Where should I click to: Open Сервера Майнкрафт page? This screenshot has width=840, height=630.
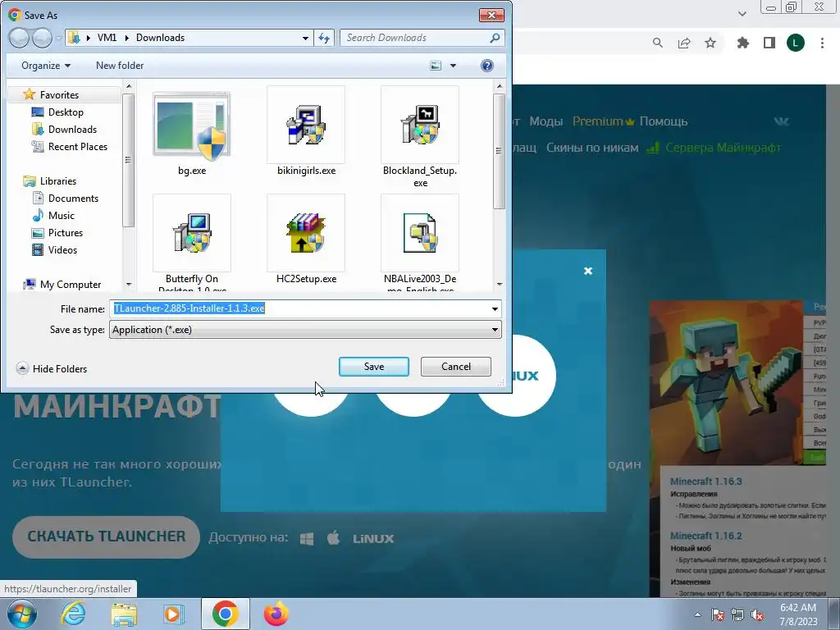point(714,148)
